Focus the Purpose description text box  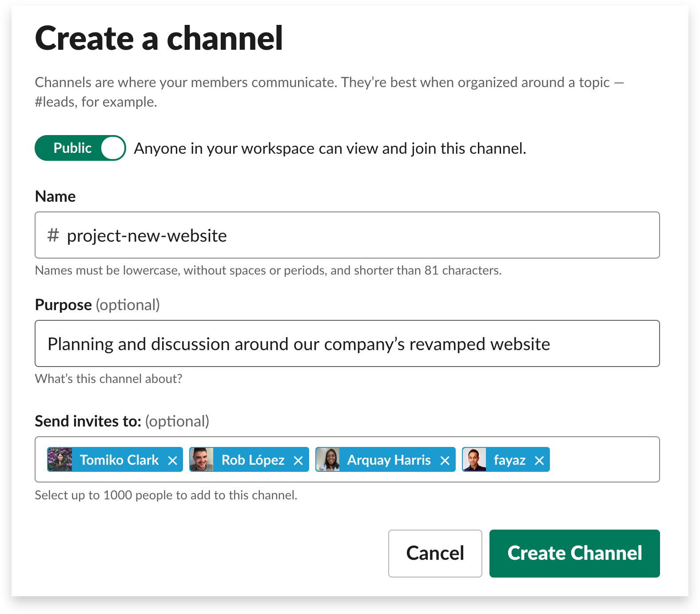pyautogui.click(x=346, y=343)
